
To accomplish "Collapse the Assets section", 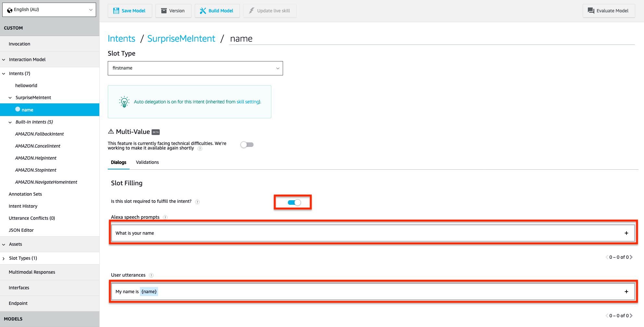I will point(4,244).
